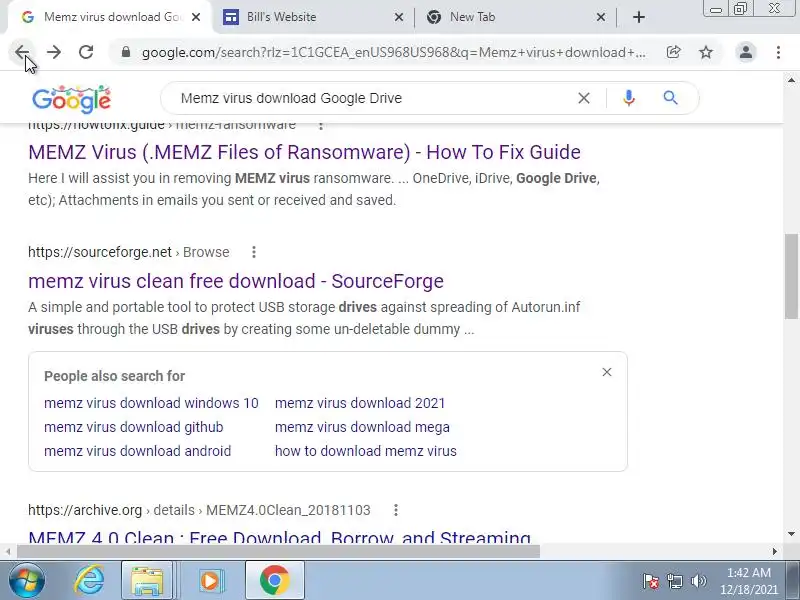Screen dimensions: 800x600
Task: Open Windows Explorer from the taskbar
Action: (x=147, y=581)
